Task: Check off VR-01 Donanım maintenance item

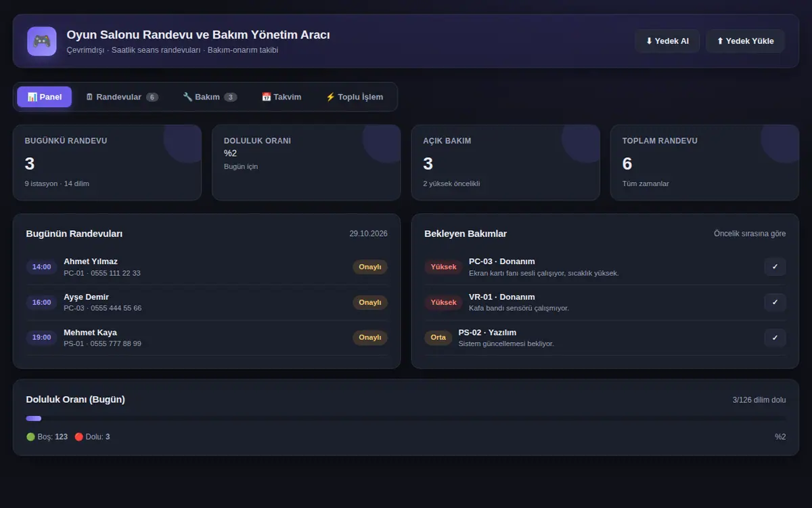Action: [x=775, y=302]
